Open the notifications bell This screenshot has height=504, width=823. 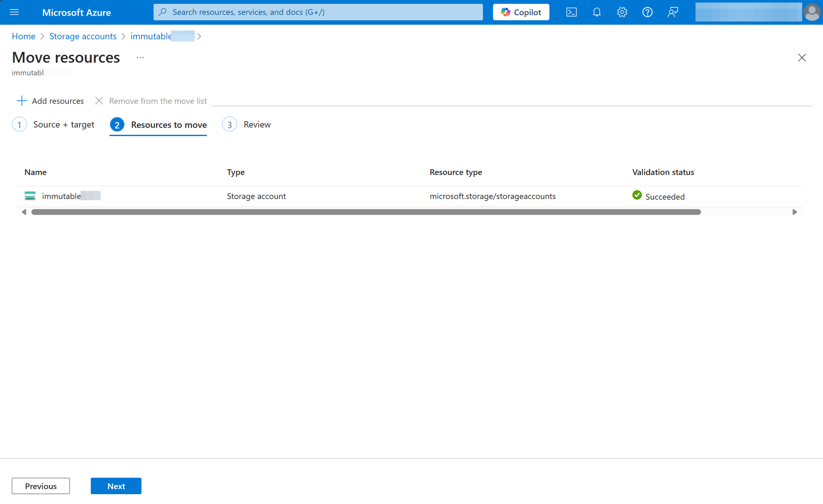[597, 12]
